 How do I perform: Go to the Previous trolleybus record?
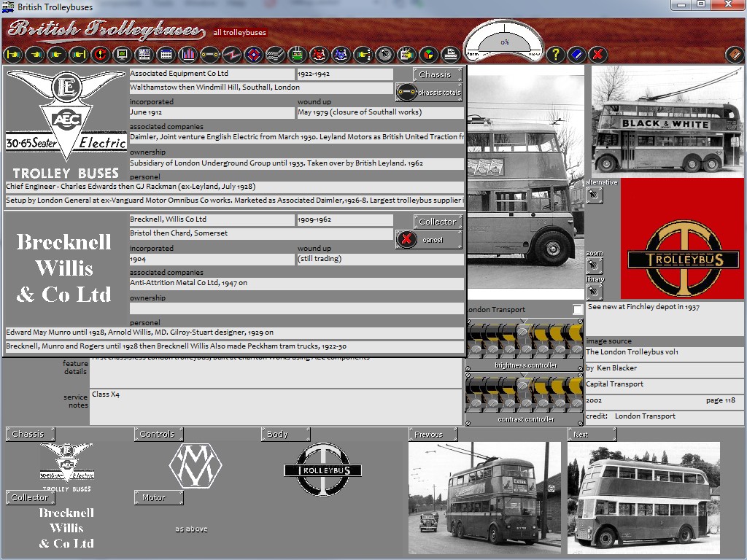click(x=433, y=435)
